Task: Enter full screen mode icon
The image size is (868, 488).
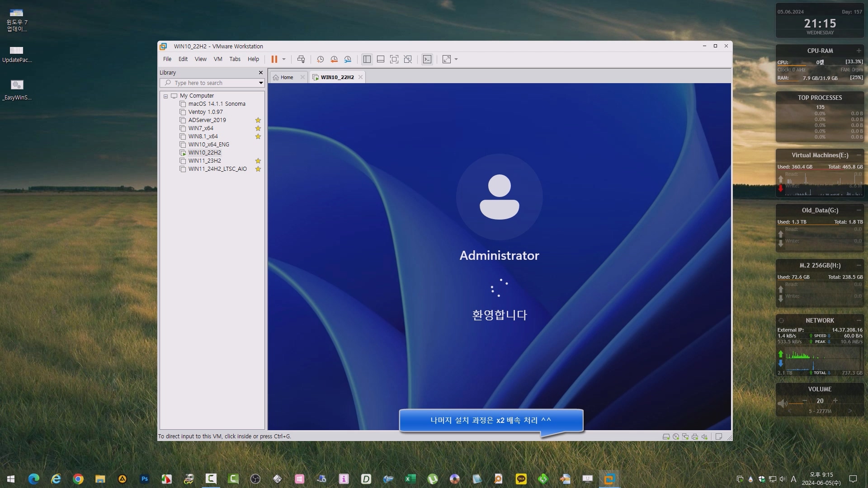Action: click(394, 59)
